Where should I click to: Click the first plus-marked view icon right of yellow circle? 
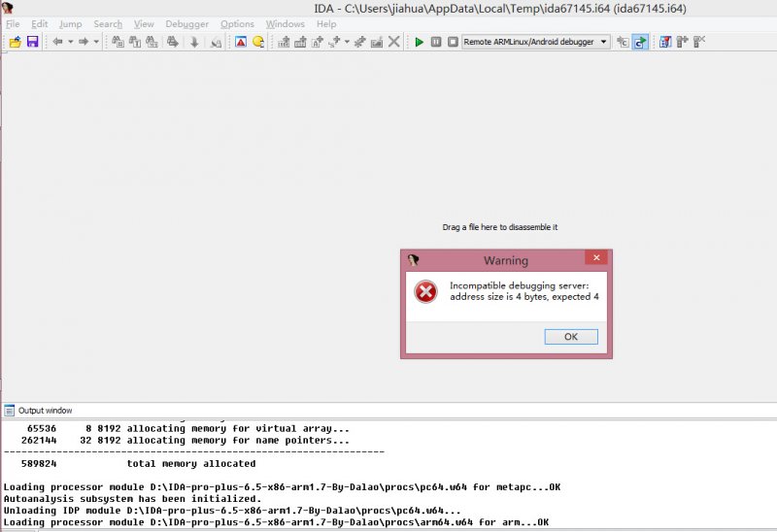pyautogui.click(x=284, y=42)
